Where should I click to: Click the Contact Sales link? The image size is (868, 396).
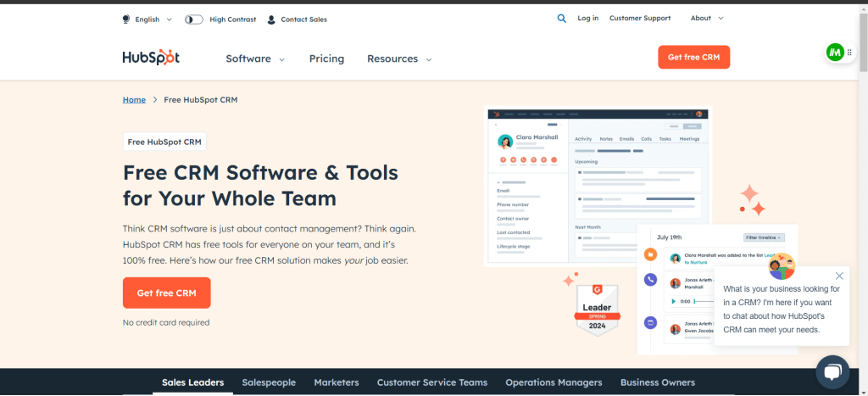304,20
